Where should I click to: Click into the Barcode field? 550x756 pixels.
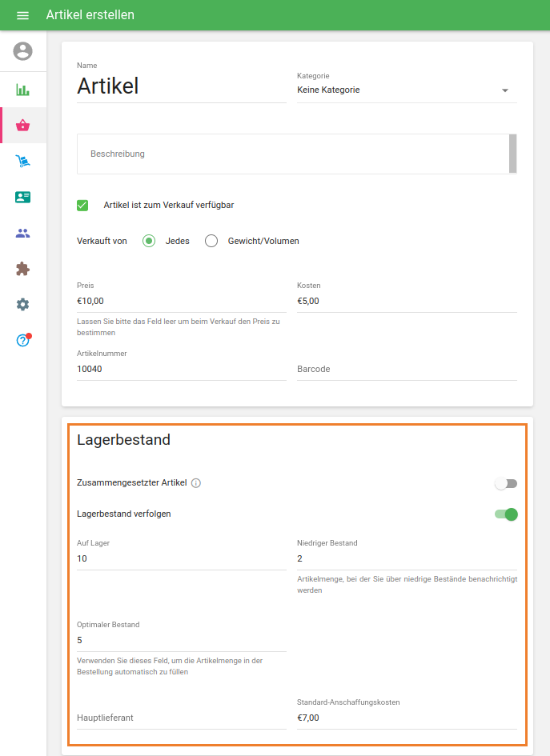pyautogui.click(x=406, y=369)
